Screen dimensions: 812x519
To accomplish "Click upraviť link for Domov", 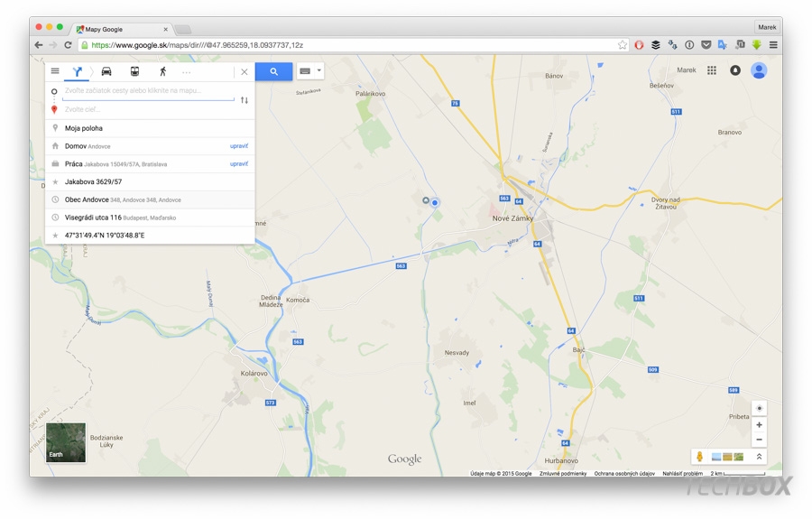I will [239, 146].
